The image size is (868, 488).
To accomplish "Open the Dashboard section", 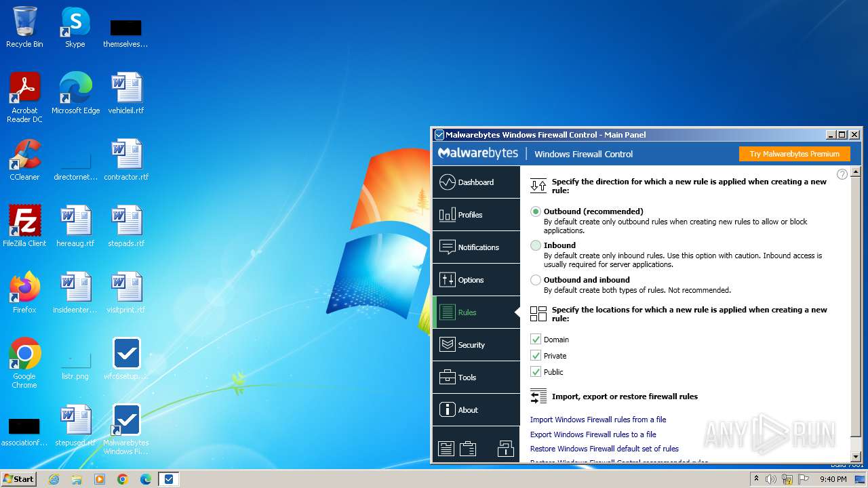I will point(476,182).
